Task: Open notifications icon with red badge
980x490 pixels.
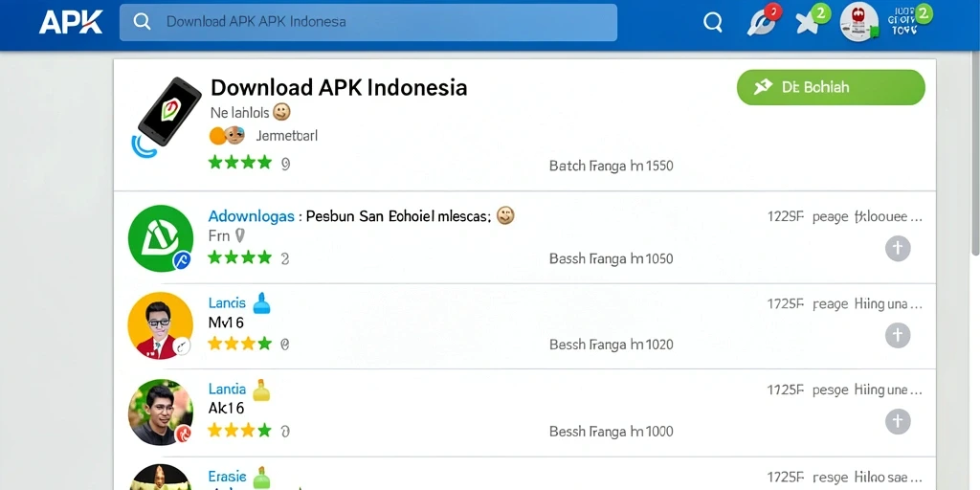Action: click(x=762, y=21)
